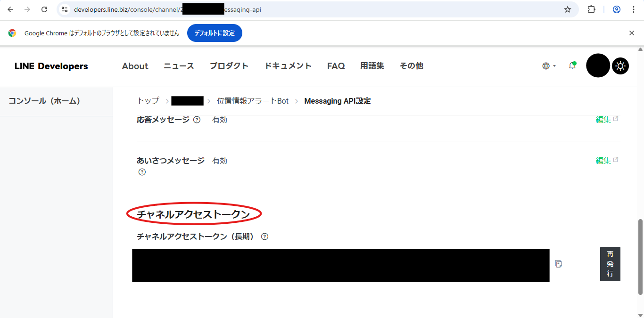This screenshot has height=318, width=644.
Task: Open the About menu item
Action: pos(135,66)
